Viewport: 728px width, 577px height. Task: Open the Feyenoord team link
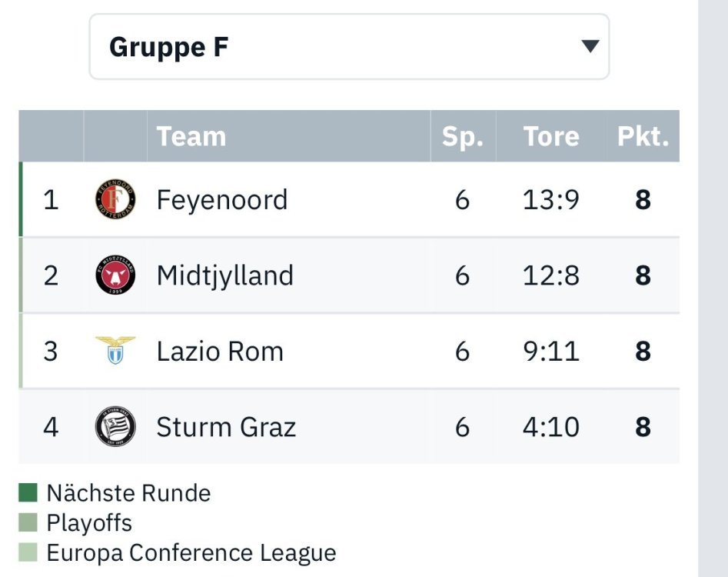(221, 200)
